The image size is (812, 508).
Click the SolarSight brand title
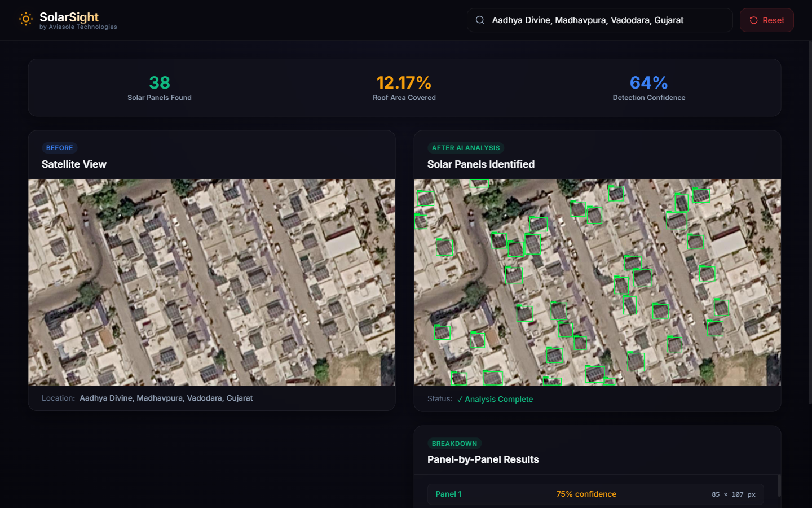tap(69, 17)
